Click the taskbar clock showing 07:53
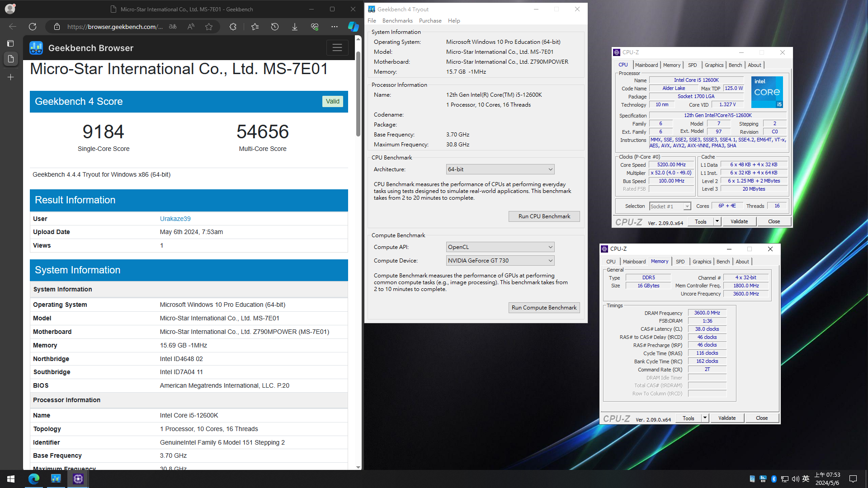The height and width of the screenshot is (488, 868). coord(827,479)
